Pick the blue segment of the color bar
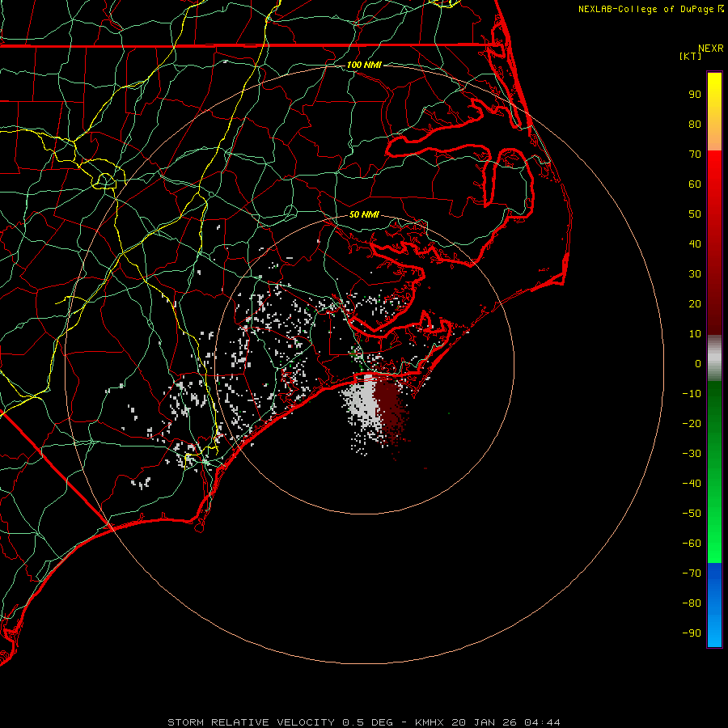This screenshot has height=728, width=728. click(x=714, y=604)
